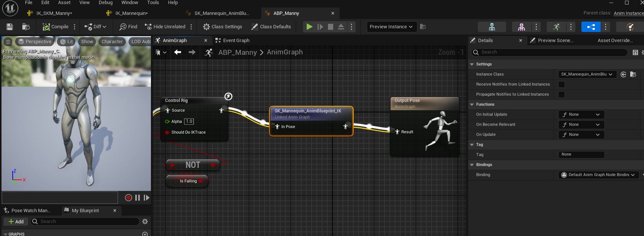Open the Show viewport menu
This screenshot has height=236, width=644.
click(87, 42)
